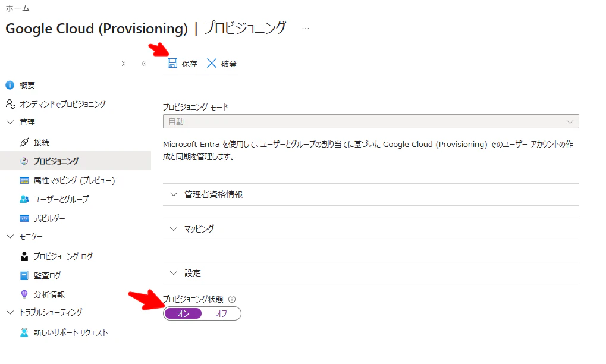The height and width of the screenshot is (364, 606).
Task: Click the 式ビルダー code icon
Action: 24,219
